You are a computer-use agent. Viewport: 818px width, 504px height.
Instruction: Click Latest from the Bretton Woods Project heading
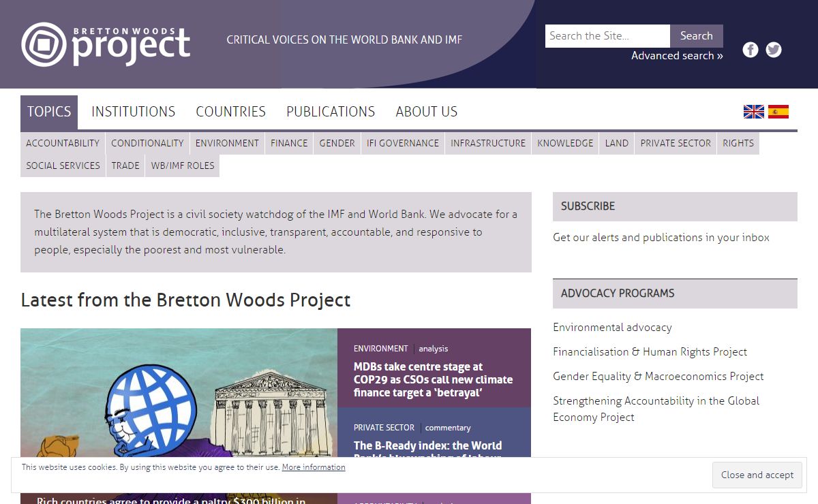185,300
